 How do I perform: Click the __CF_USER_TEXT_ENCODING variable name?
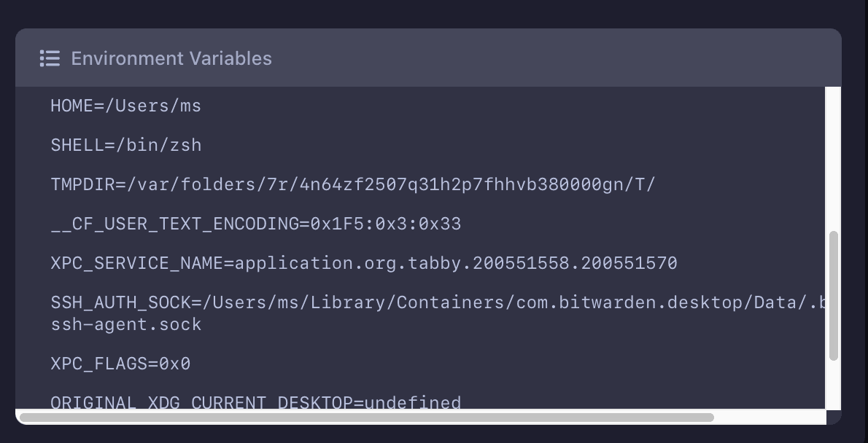pyautogui.click(x=174, y=224)
